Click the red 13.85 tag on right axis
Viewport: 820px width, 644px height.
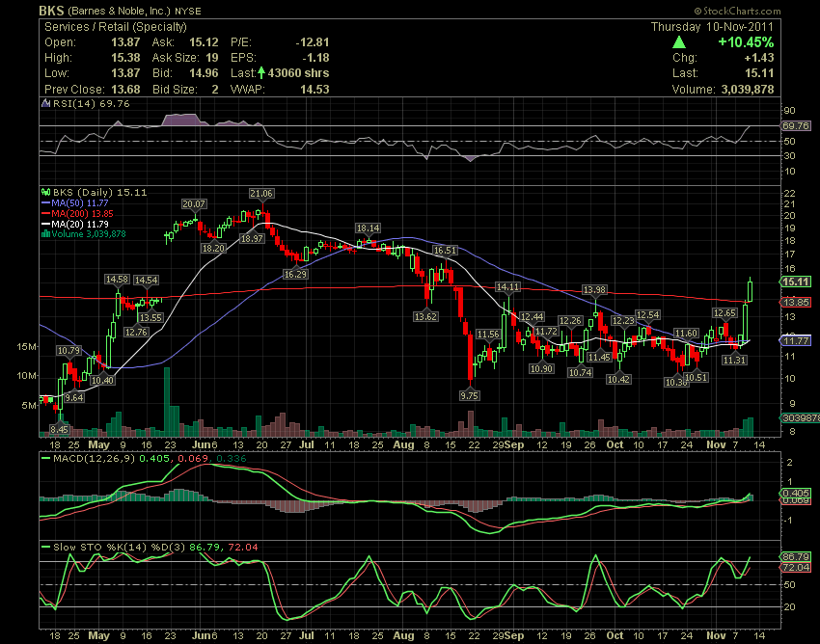click(x=796, y=302)
